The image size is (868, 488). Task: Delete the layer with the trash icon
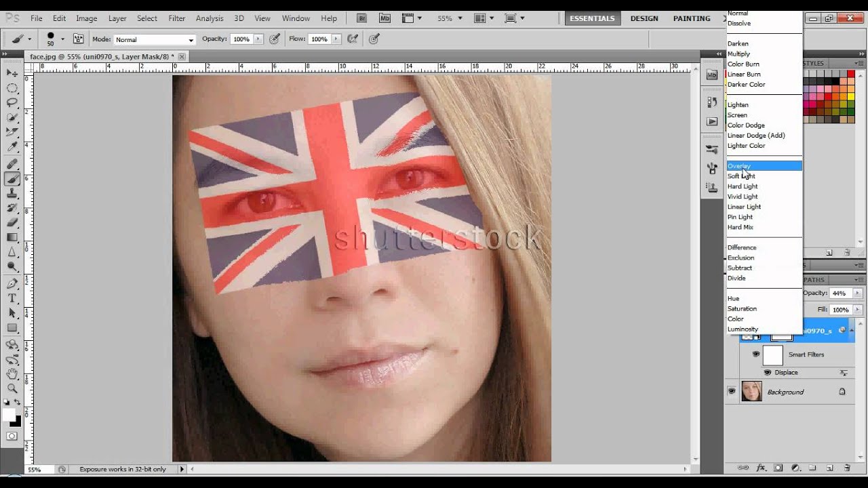coord(847,468)
